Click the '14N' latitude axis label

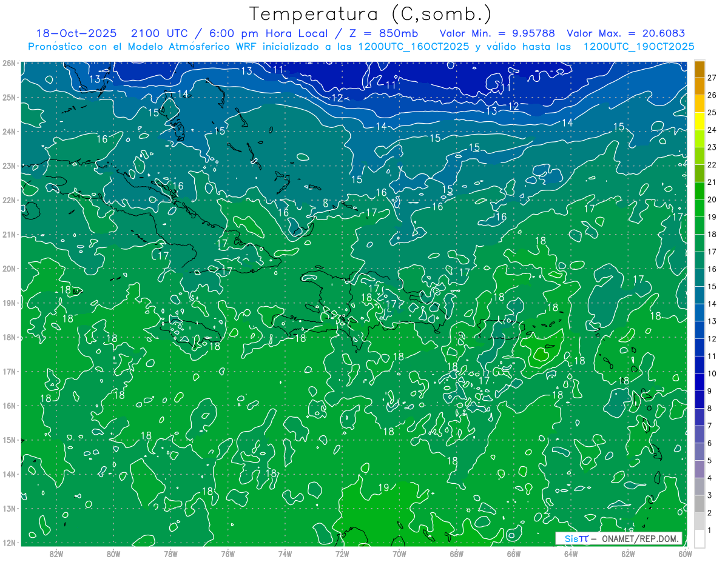coord(8,474)
